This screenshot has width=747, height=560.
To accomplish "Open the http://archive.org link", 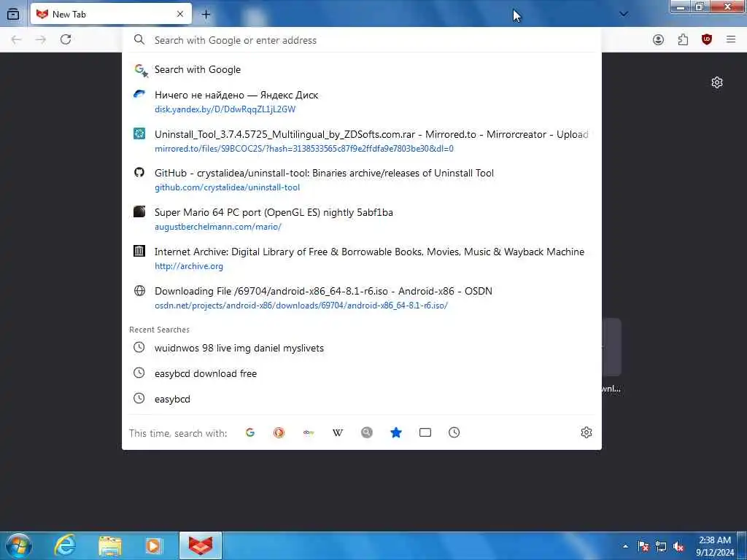I will tap(189, 266).
